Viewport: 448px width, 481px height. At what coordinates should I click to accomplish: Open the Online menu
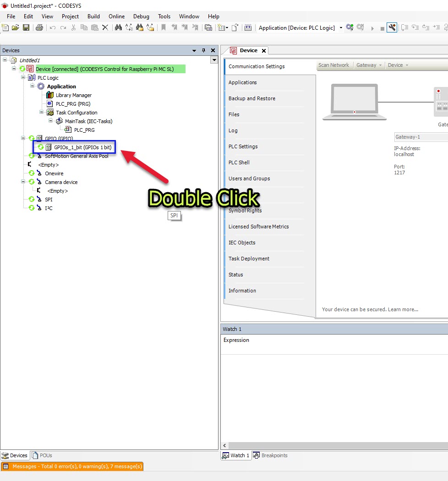point(116,16)
